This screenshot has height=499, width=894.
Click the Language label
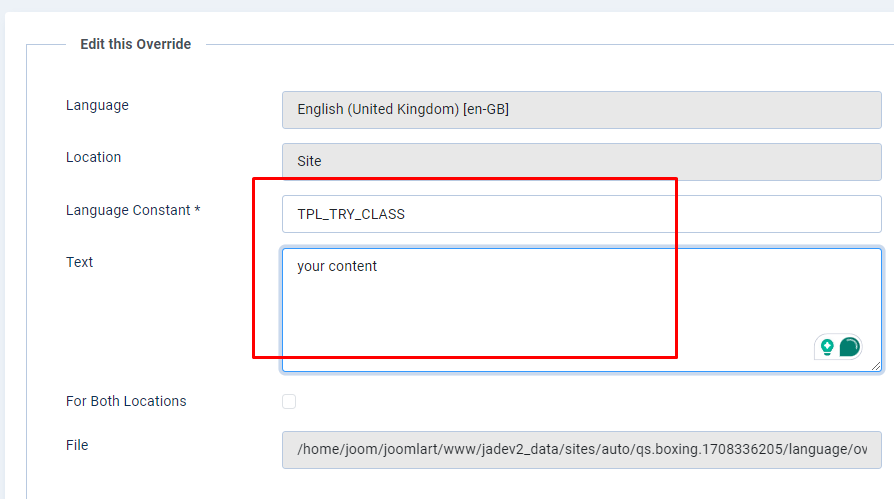click(x=97, y=105)
